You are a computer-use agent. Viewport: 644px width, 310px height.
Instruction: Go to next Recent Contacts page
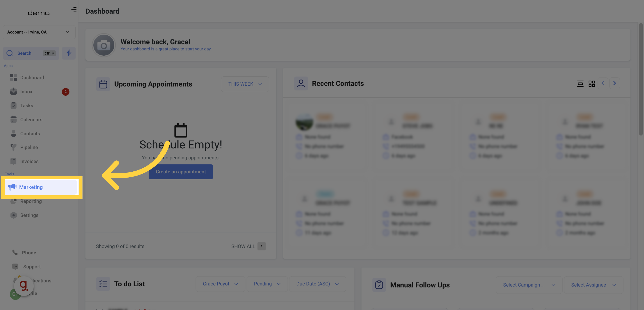point(614,83)
